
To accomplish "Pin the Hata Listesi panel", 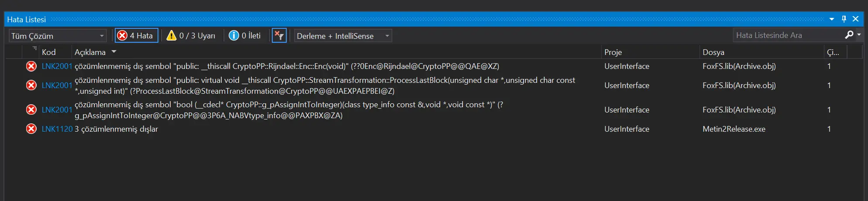I will (x=844, y=19).
